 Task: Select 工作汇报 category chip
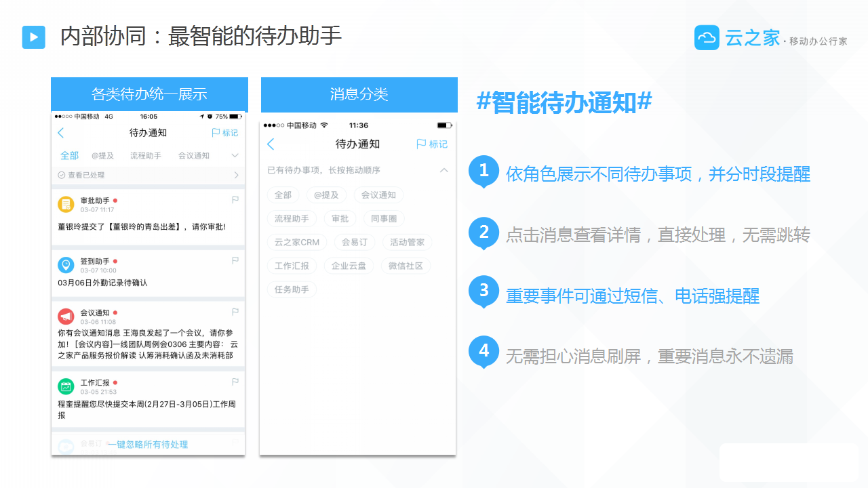292,266
